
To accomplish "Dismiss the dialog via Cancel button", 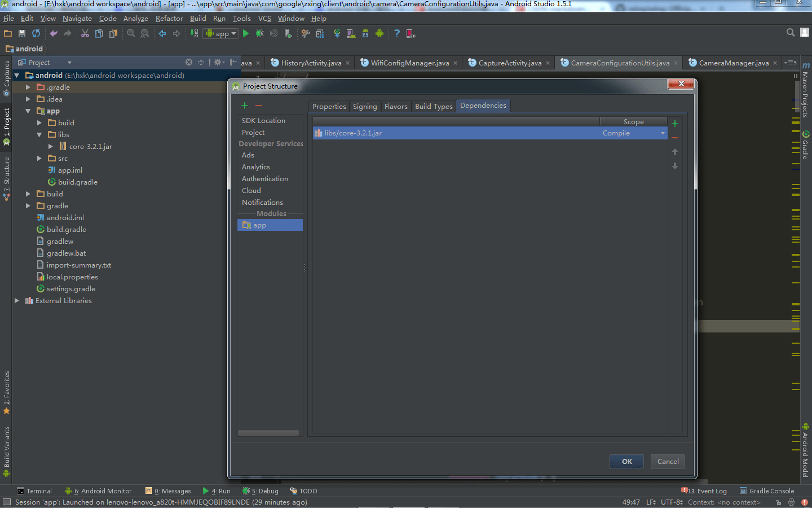I will coord(668,461).
